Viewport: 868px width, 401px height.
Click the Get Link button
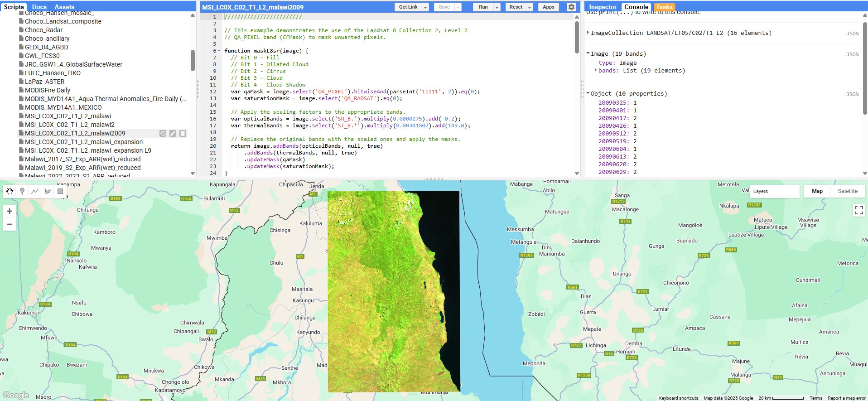tap(408, 7)
